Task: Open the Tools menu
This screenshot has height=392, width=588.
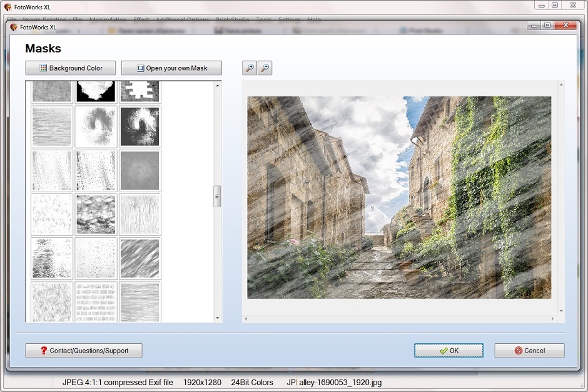Action: coord(263,19)
